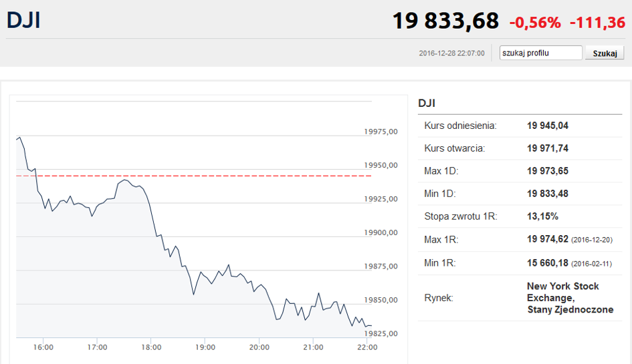Click the 20:00 time axis label
The height and width of the screenshot is (364, 632).
(259, 347)
